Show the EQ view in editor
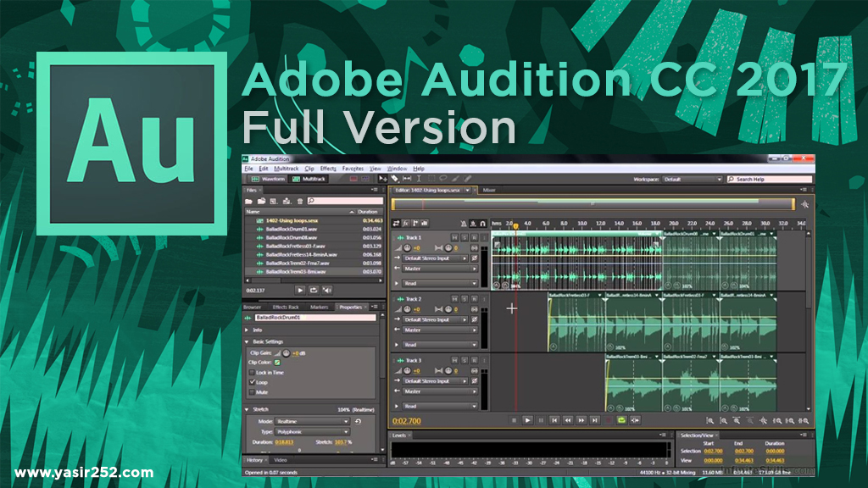Screen dimensions: 868x488 click(425, 223)
